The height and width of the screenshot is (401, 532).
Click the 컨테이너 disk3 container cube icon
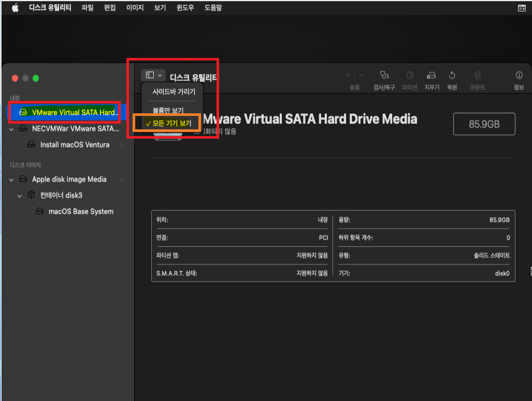click(31, 195)
